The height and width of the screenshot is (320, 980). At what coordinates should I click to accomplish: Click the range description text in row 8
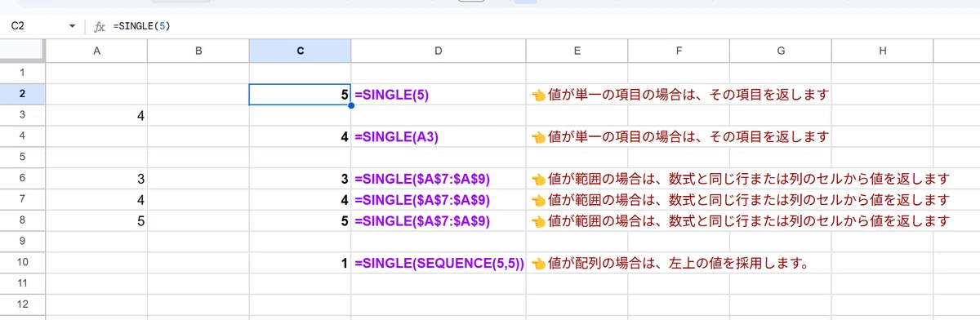[x=740, y=220]
